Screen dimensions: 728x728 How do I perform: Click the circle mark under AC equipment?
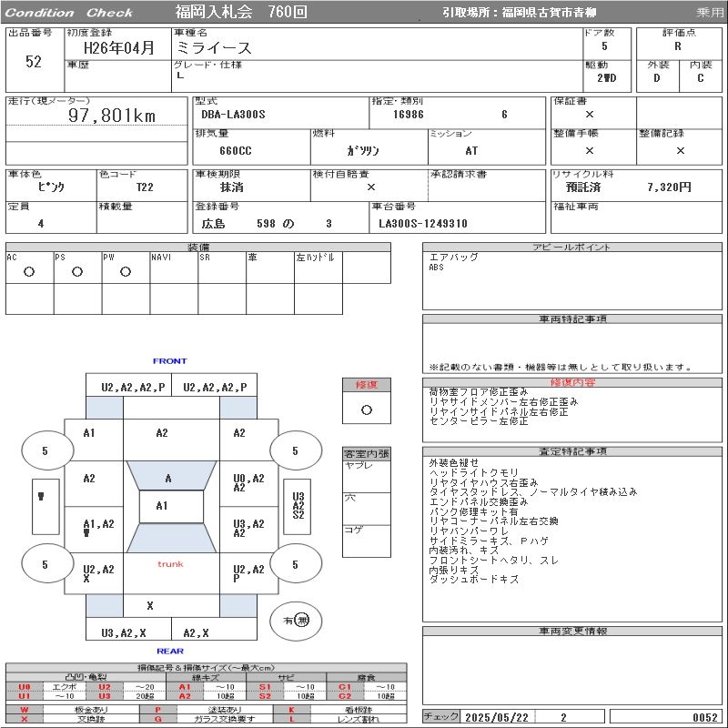click(29, 272)
